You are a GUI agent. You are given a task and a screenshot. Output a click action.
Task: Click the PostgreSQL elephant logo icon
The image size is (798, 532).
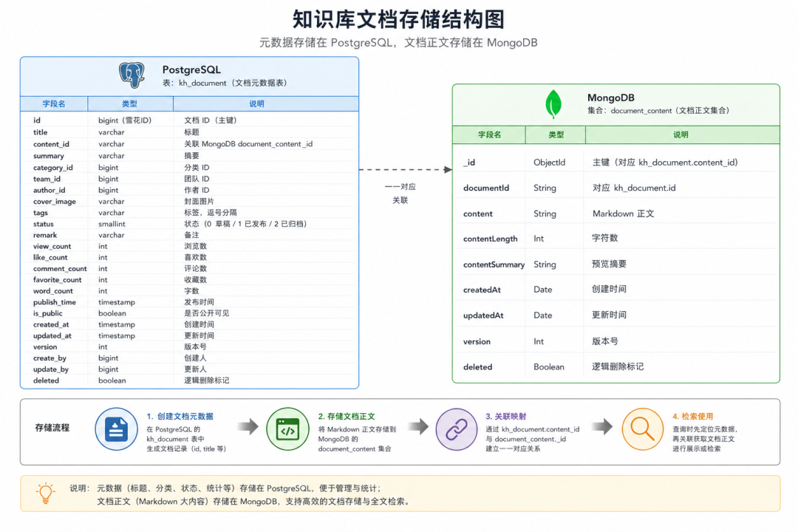tap(132, 75)
